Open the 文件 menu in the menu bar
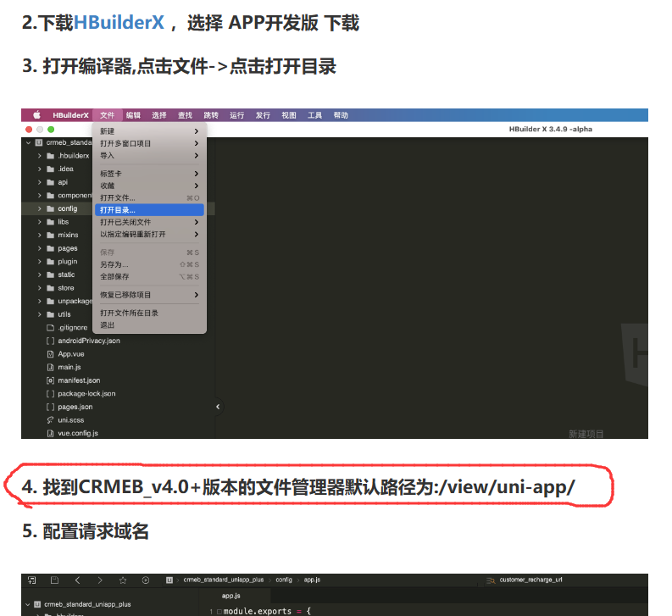Viewport: 672px width, 616px height. point(107,115)
